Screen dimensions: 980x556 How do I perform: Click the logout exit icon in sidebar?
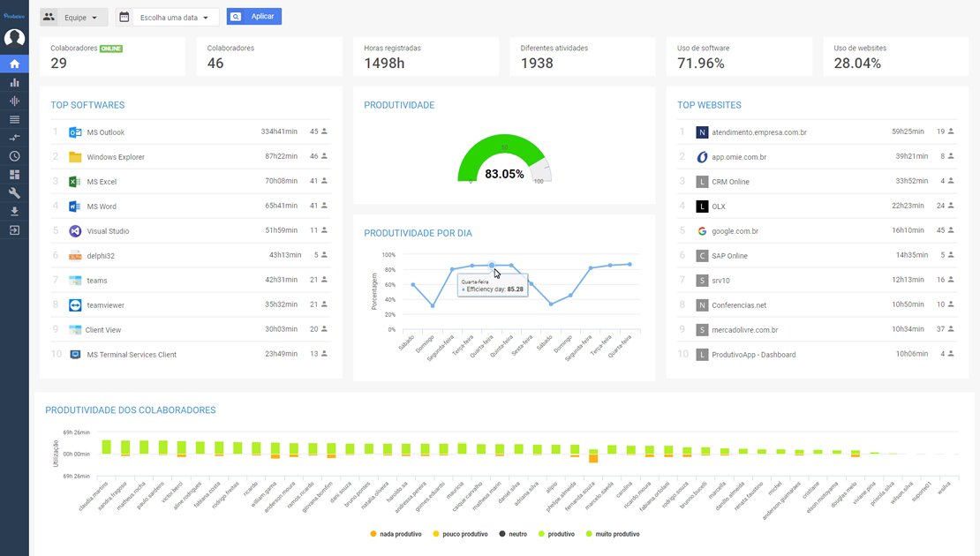point(14,230)
